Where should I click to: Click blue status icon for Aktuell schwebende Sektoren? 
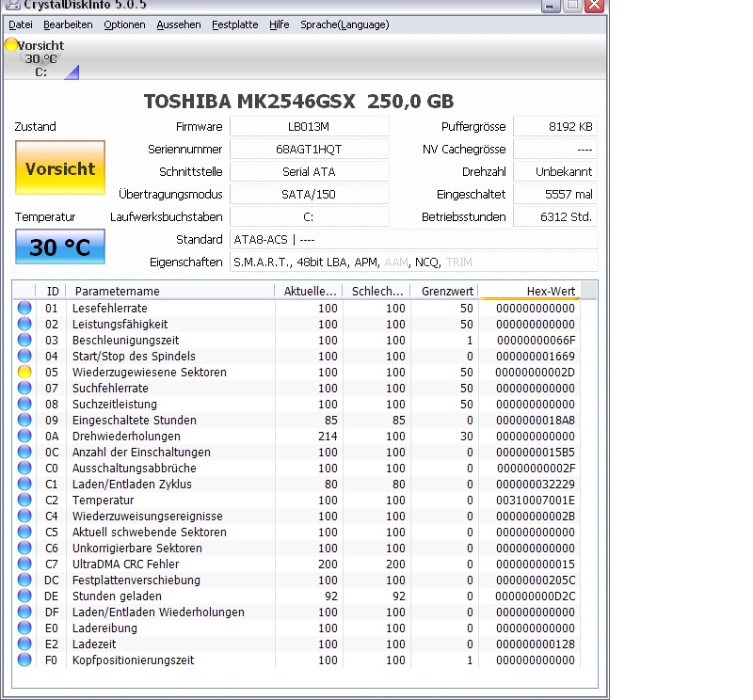click(x=24, y=532)
